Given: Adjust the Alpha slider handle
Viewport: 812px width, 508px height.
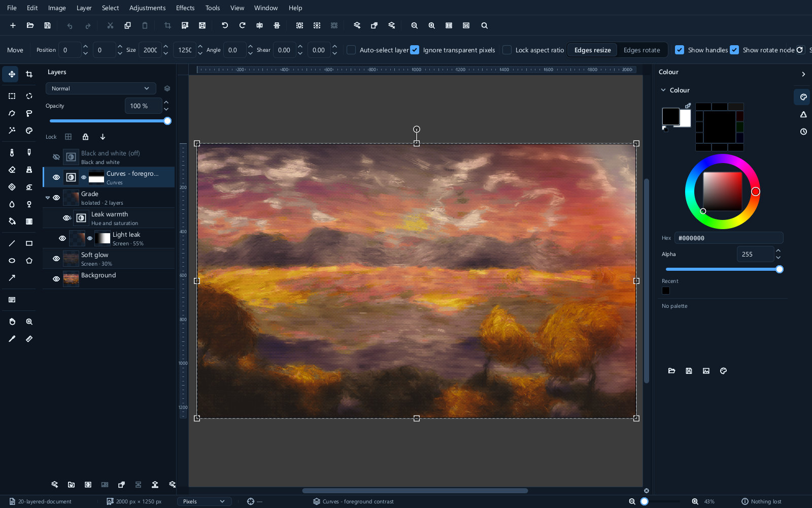Looking at the screenshot, I should click(x=780, y=269).
